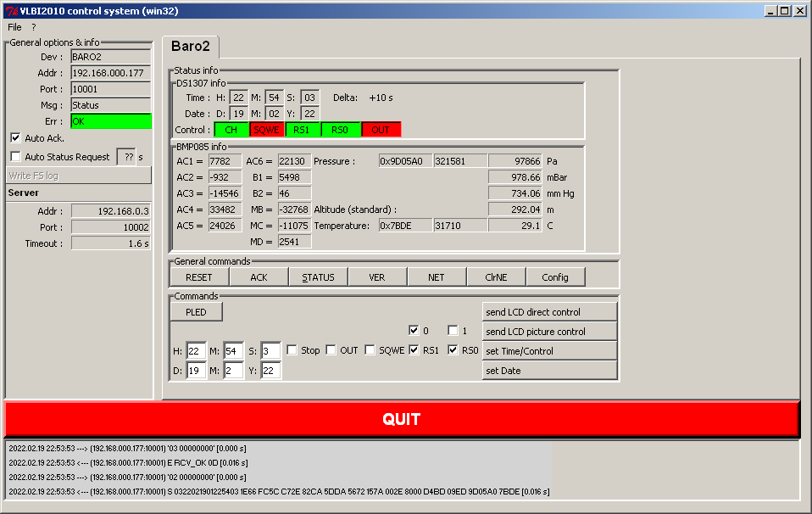This screenshot has width=812, height=514.
Task: Uncheck the RS1 checkbox
Action: click(414, 350)
